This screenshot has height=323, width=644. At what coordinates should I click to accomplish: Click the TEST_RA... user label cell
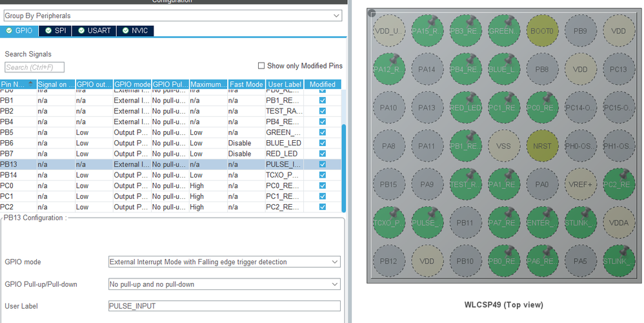pyautogui.click(x=284, y=111)
